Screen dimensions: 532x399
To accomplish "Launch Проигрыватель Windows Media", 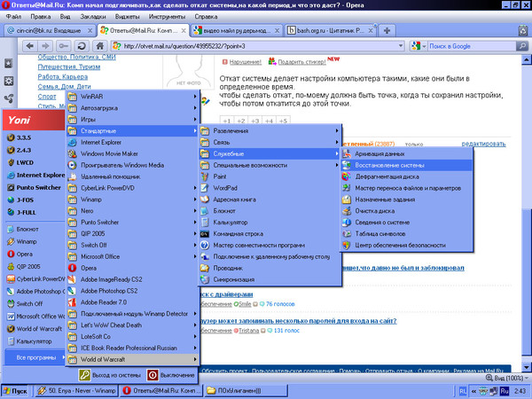I will click(x=132, y=165).
